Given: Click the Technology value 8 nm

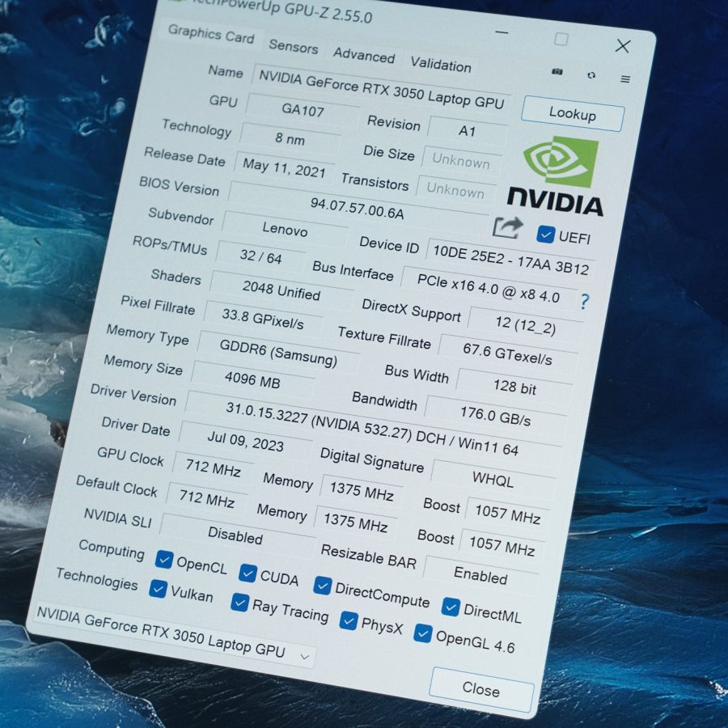Looking at the screenshot, I should click(290, 138).
